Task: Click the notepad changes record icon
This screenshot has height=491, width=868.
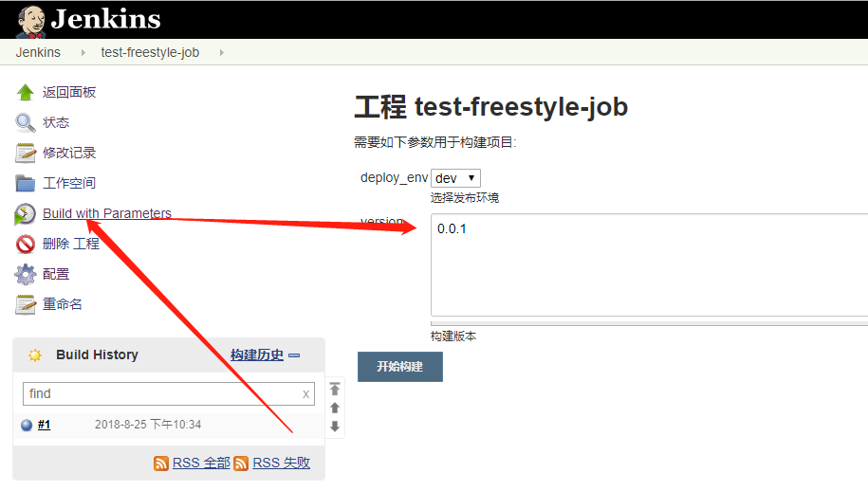Action: coord(26,153)
